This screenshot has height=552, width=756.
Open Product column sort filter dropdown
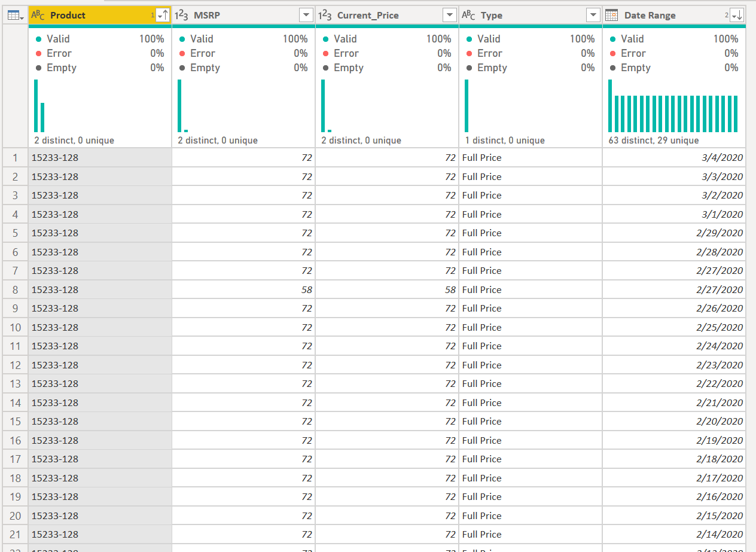tap(162, 16)
